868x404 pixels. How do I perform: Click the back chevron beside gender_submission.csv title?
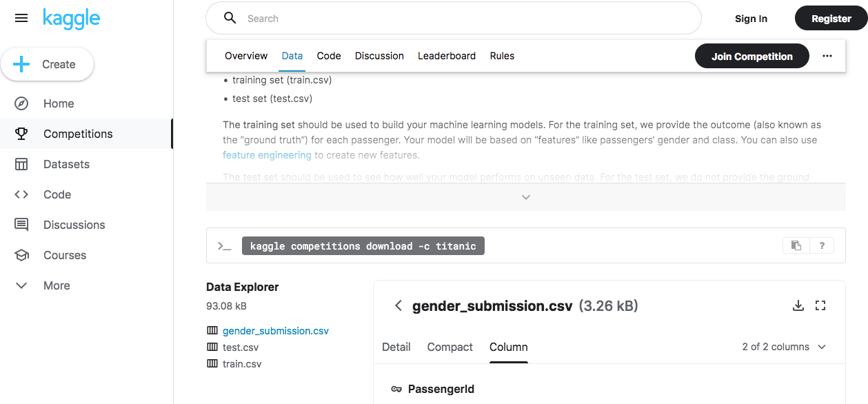click(x=398, y=305)
